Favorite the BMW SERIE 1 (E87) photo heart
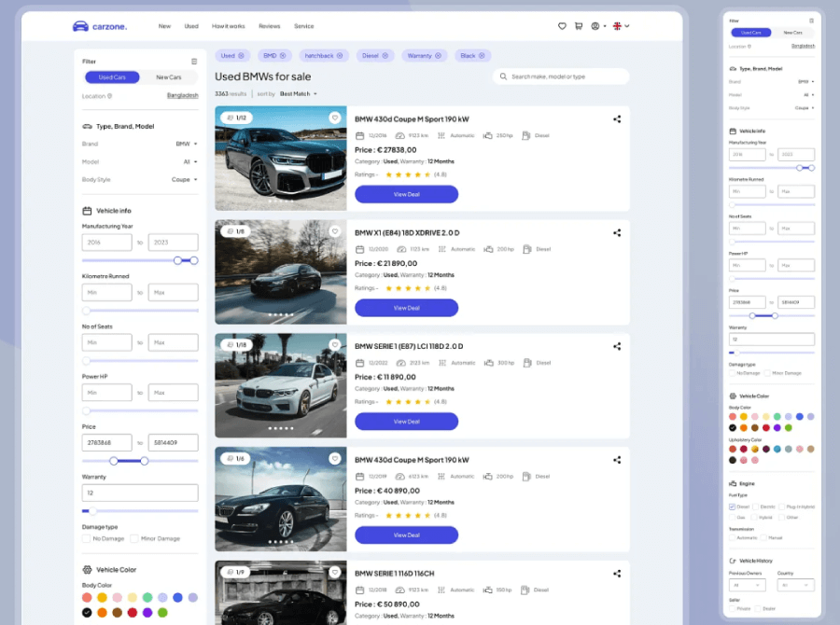Screen dimensions: 840x625 click(335, 345)
